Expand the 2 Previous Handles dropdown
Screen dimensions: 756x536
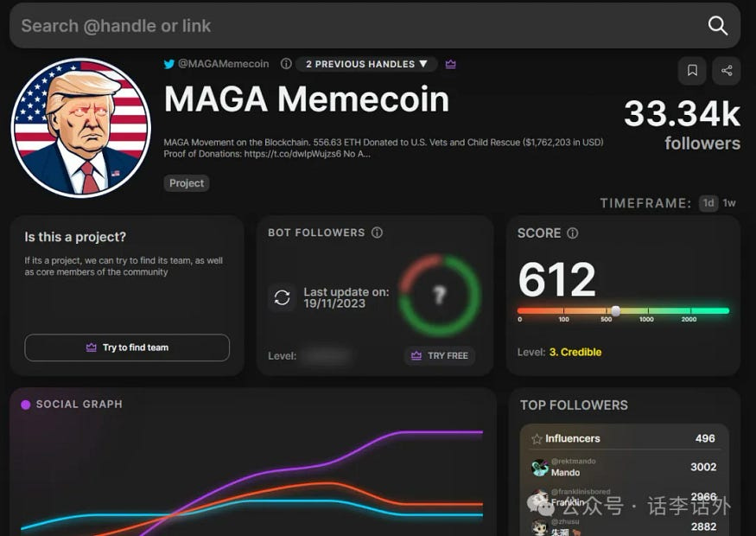click(365, 63)
